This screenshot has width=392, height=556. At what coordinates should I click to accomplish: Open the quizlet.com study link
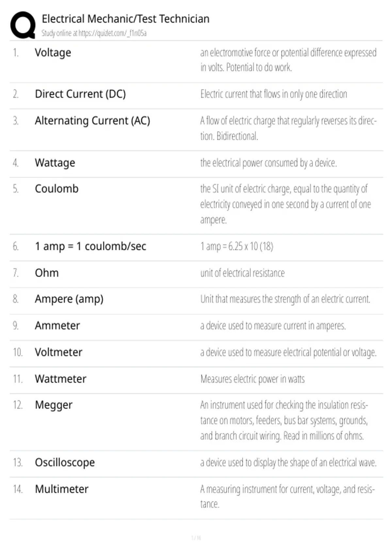tap(112, 33)
